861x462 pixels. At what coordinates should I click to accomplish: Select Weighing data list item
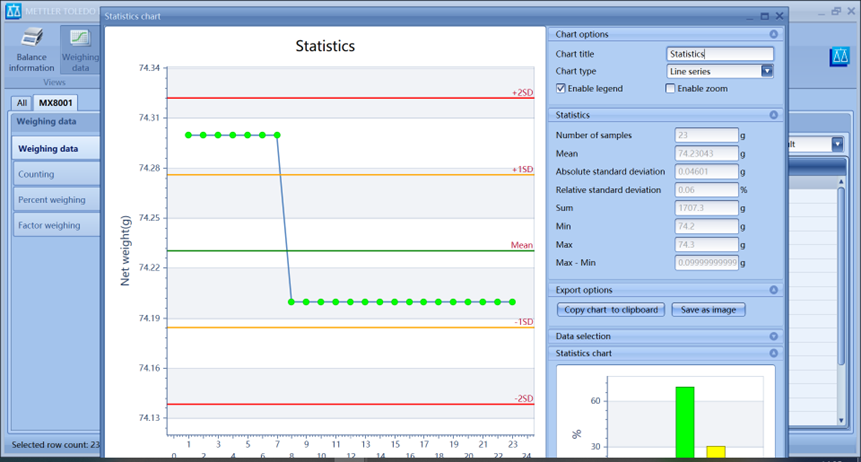click(x=55, y=148)
